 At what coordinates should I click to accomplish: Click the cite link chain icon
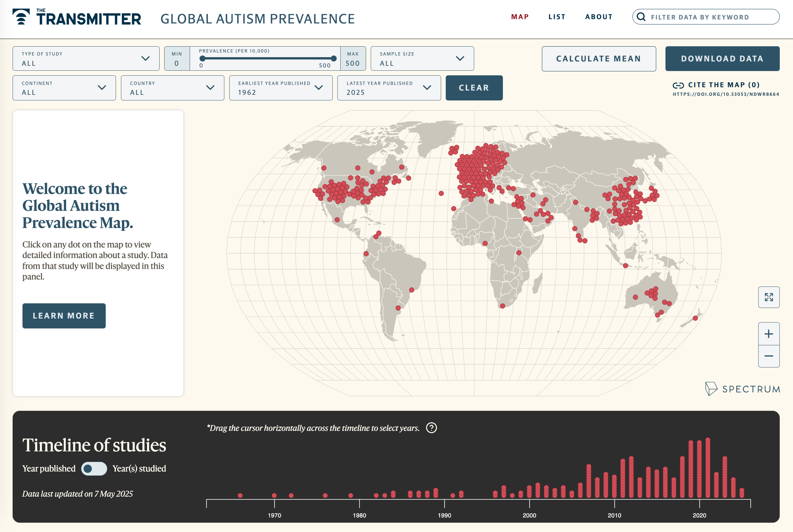pyautogui.click(x=678, y=85)
